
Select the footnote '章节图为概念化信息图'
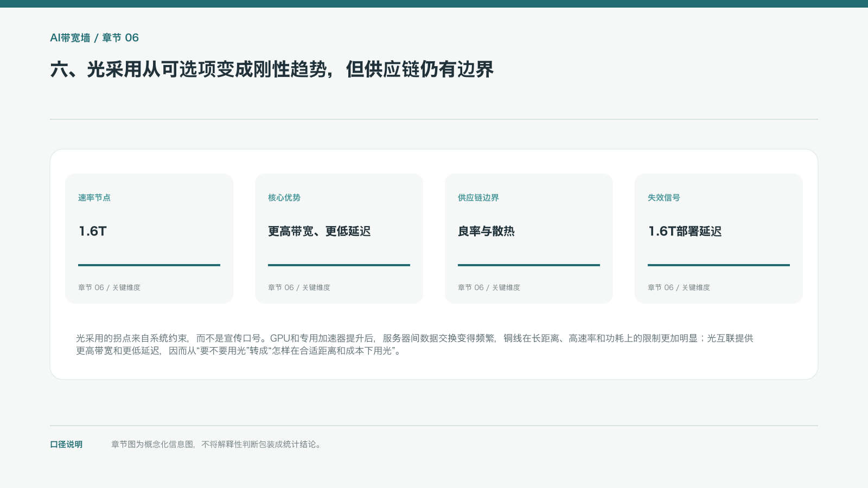pyautogui.click(x=152, y=444)
